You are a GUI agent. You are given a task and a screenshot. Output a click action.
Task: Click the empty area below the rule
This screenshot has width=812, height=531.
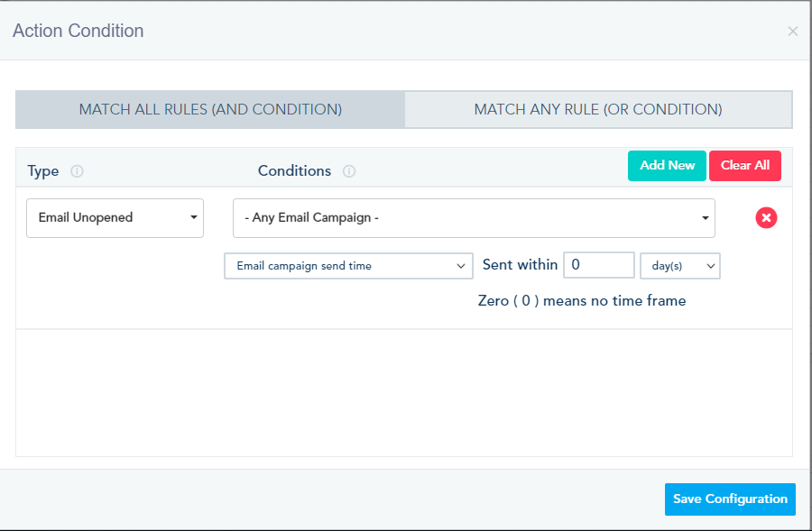point(403,392)
